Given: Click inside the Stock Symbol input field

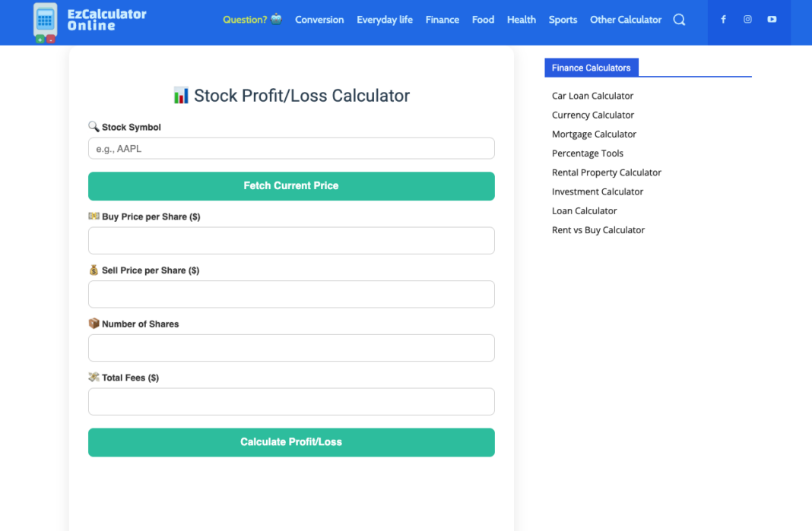Looking at the screenshot, I should coord(291,148).
